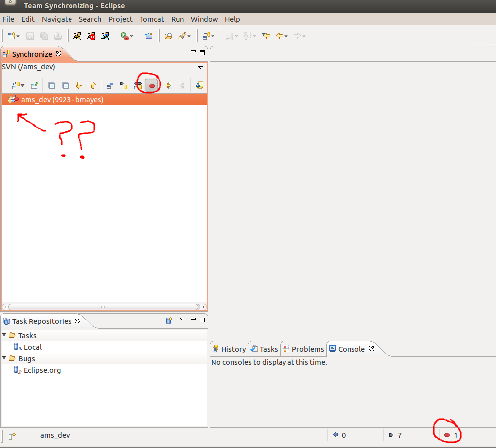Maximize the Synchronize view panel
This screenshot has width=496, height=448.
(x=202, y=53)
